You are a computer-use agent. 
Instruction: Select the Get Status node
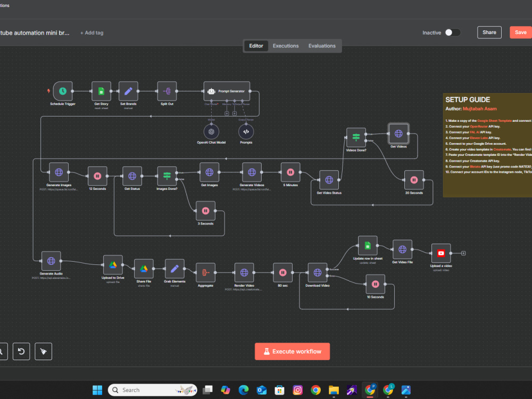[132, 176]
